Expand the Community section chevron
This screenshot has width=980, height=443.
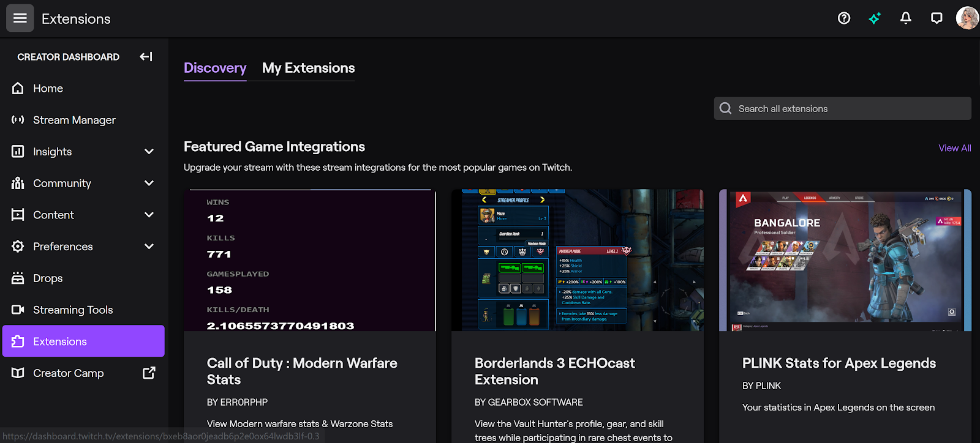149,183
